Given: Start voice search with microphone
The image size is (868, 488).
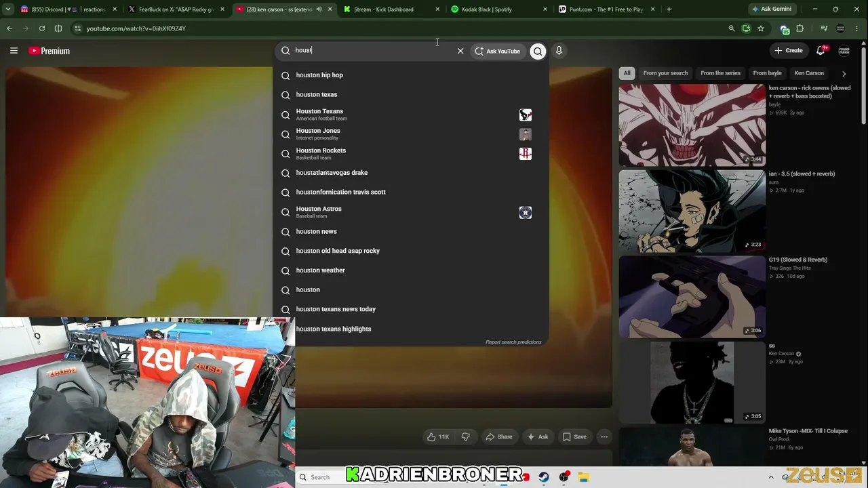Looking at the screenshot, I should click(559, 51).
